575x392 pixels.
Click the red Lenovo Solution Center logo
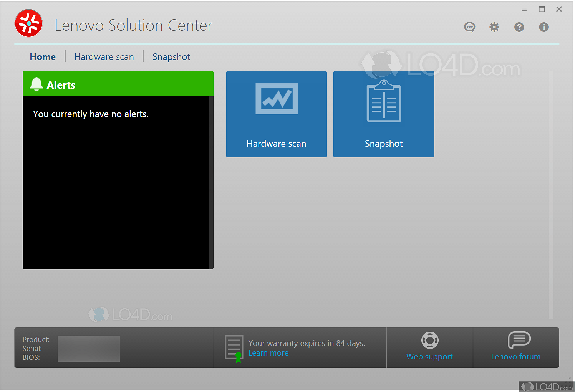point(28,23)
